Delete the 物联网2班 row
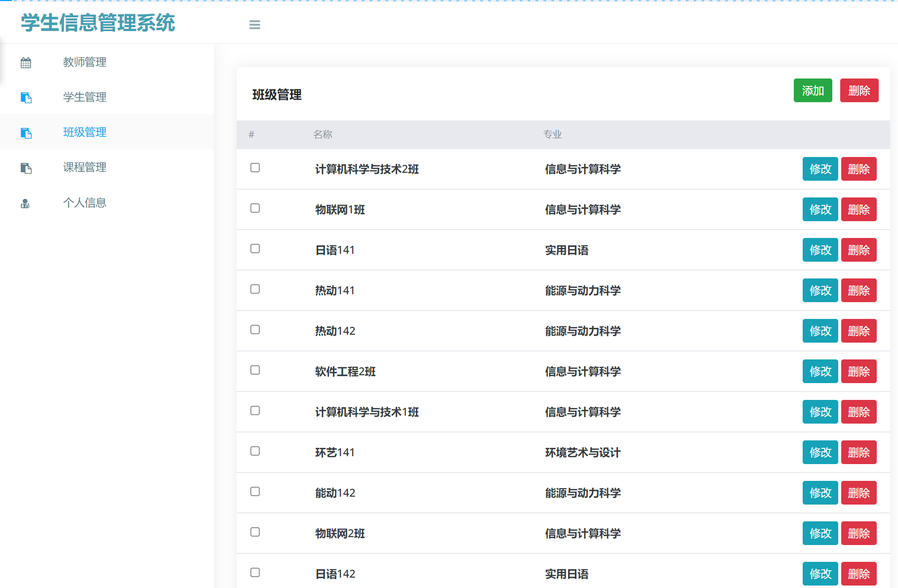 coord(859,533)
